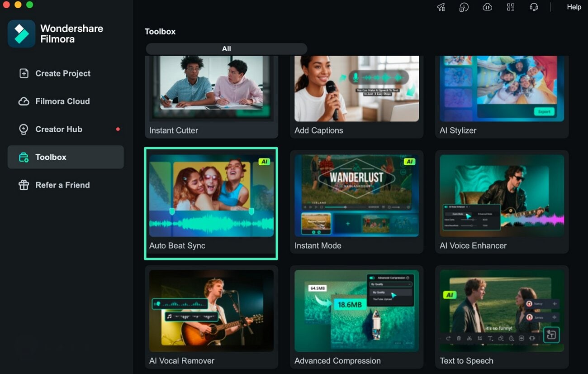This screenshot has width=588, height=374.
Task: Click the AI badge on Auto Beat Sync
Action: [x=264, y=162]
